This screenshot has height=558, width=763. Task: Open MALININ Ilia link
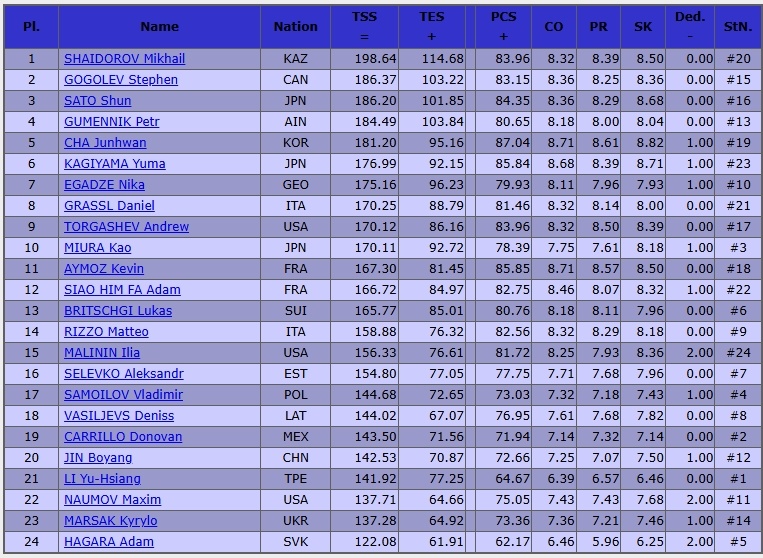pyautogui.click(x=102, y=353)
